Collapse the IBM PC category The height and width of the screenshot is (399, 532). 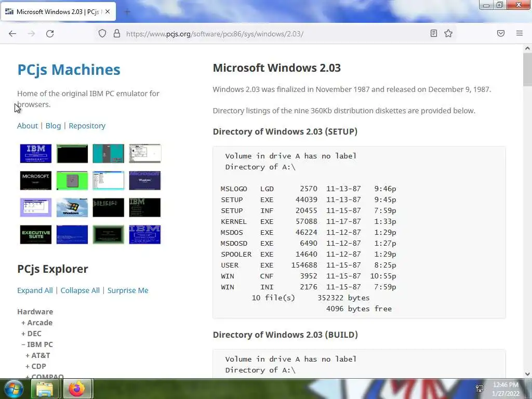point(37,344)
